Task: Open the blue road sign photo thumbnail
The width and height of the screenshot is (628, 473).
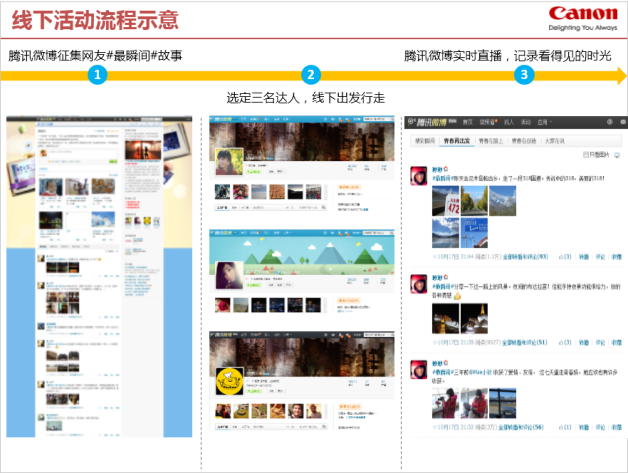Action: coord(474,233)
